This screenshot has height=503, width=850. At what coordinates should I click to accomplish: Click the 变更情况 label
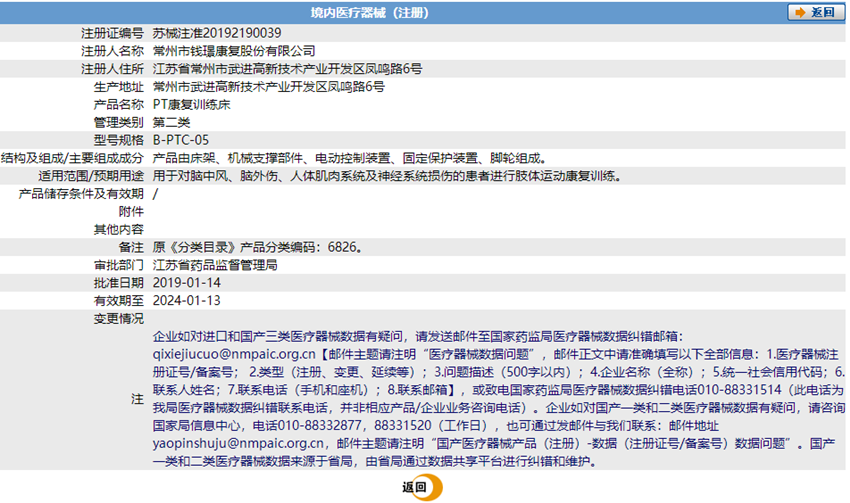pos(119,319)
